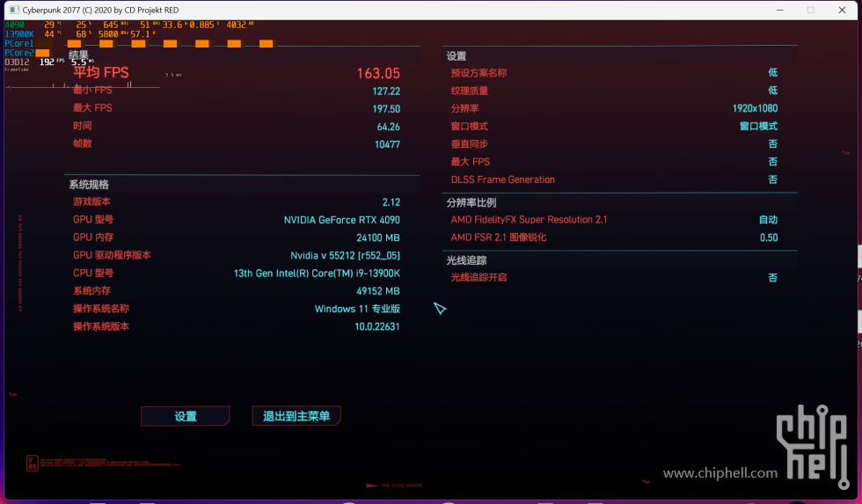Click the 设置 button at the bottom
This screenshot has height=504, width=862.
click(x=186, y=416)
